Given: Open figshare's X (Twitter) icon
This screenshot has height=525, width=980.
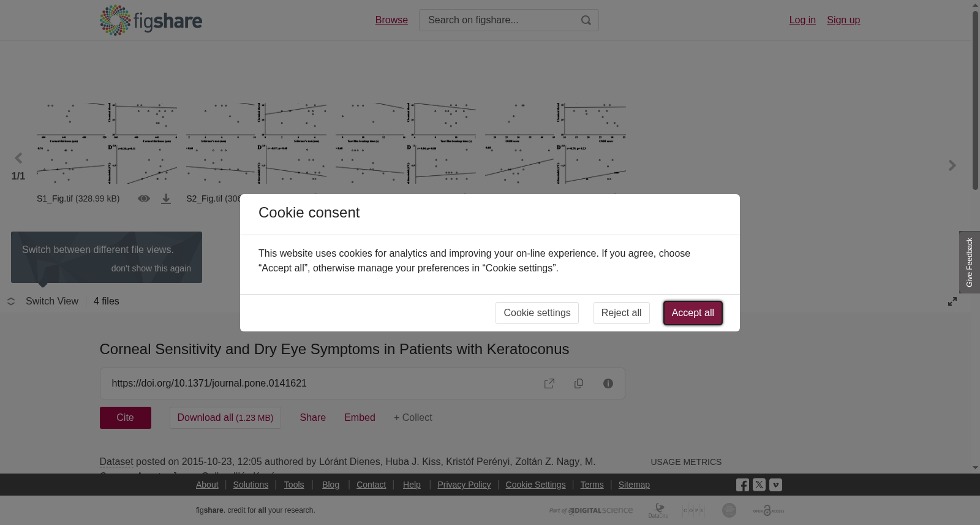Looking at the screenshot, I should click(759, 485).
